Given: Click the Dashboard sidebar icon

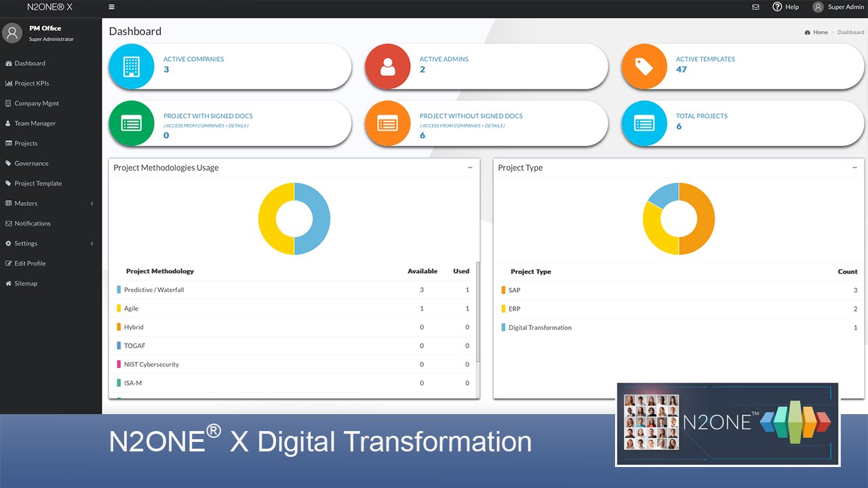Looking at the screenshot, I should (x=9, y=64).
